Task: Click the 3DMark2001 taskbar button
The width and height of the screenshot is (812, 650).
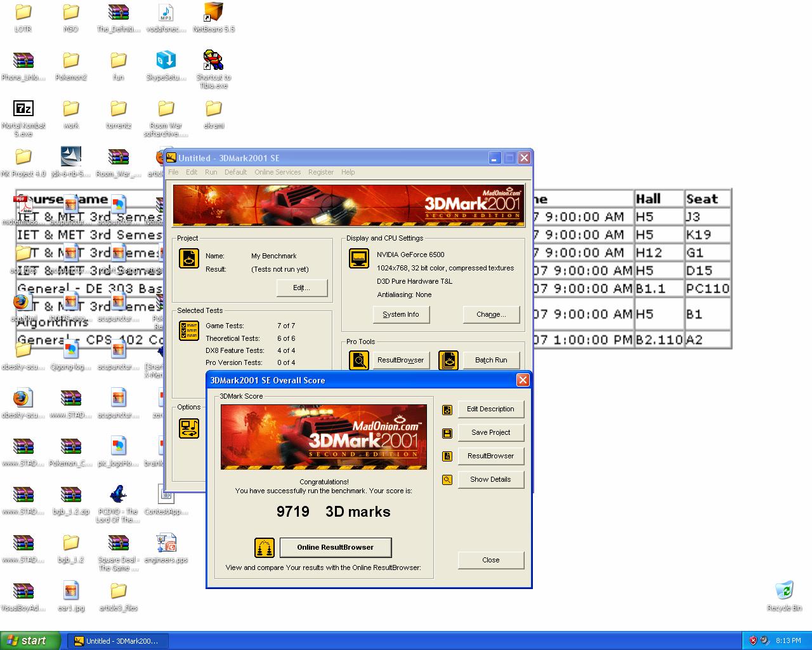Action: [119, 641]
